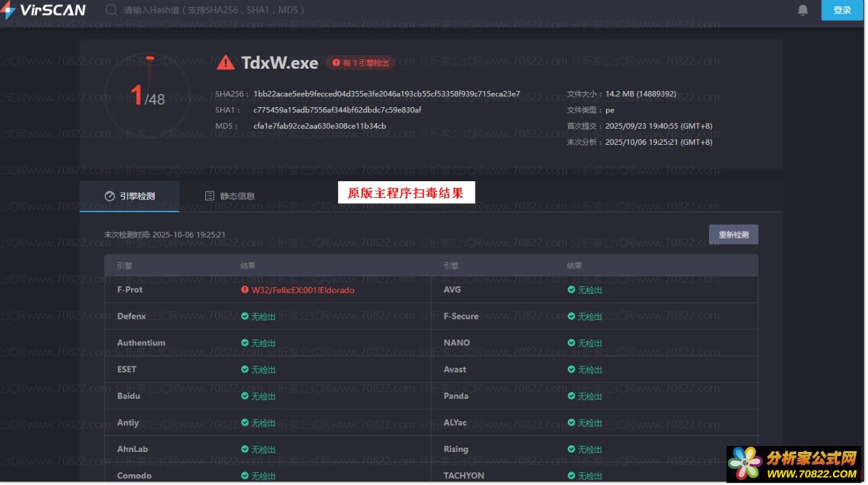Image resolution: width=868 pixels, height=485 pixels.
Task: Click the red alert icon in F-Prot row
Action: pos(245,290)
